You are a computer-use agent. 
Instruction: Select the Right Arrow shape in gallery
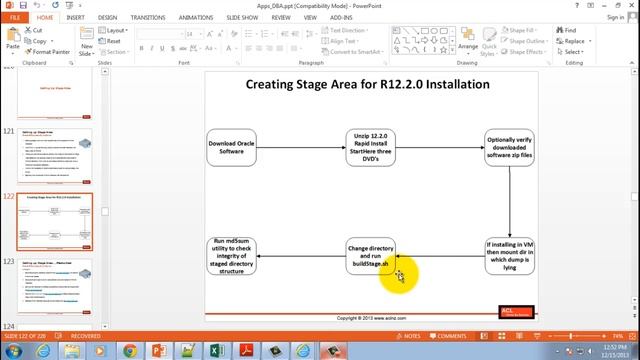[x=424, y=40]
